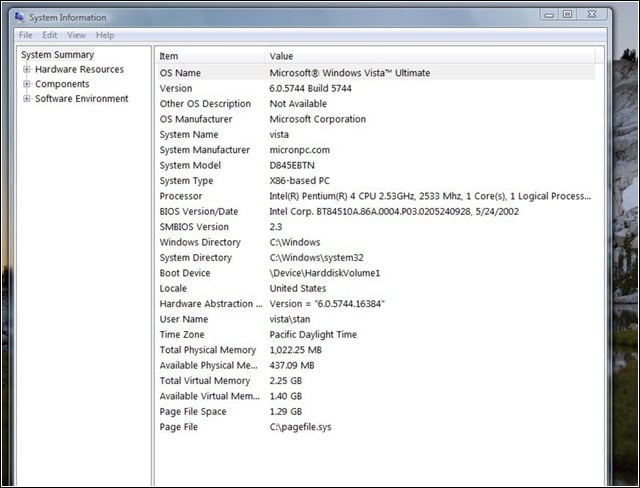Select the User Name row label
Image resolution: width=640 pixels, height=488 pixels.
point(184,319)
